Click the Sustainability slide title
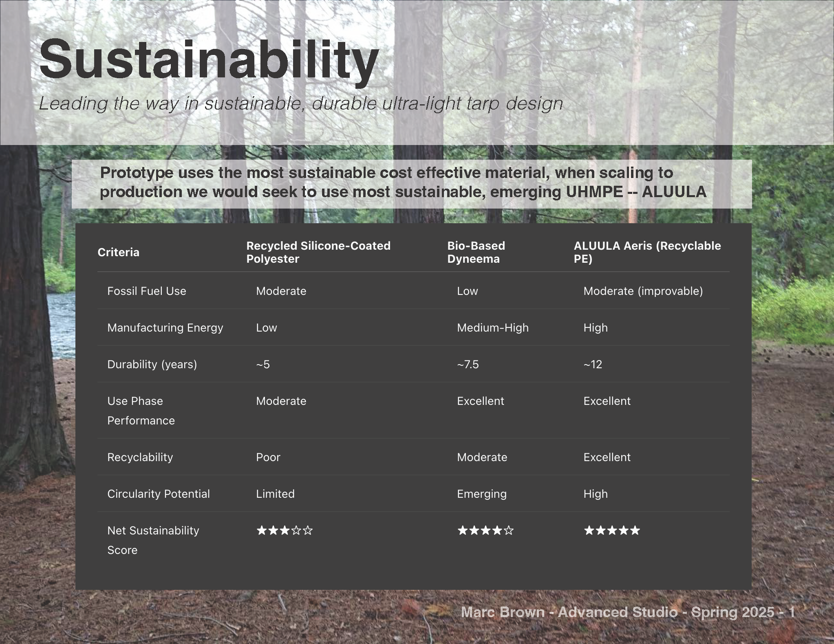Viewport: 834px width, 644px height. (209, 59)
